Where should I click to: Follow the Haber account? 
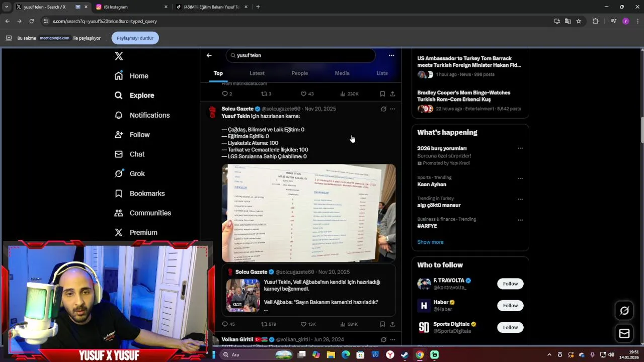click(x=510, y=306)
